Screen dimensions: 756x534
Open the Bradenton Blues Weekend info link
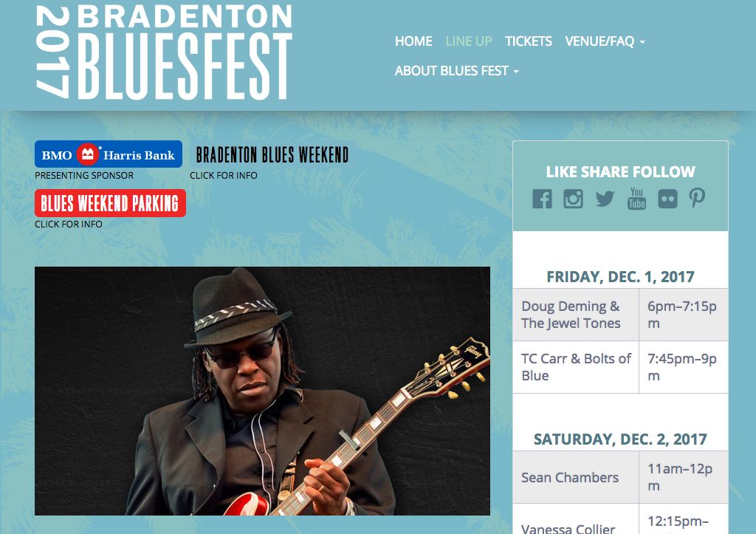(272, 155)
